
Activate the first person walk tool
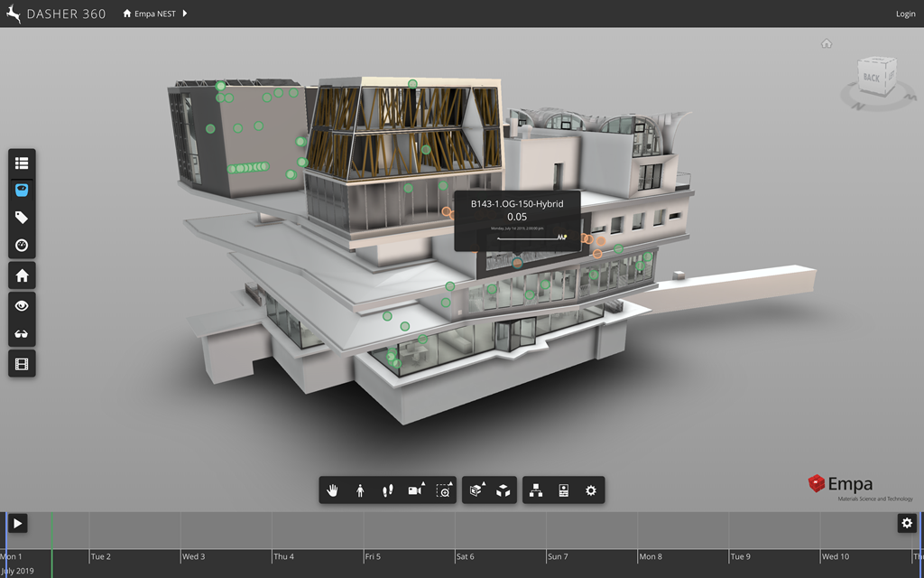click(360, 490)
